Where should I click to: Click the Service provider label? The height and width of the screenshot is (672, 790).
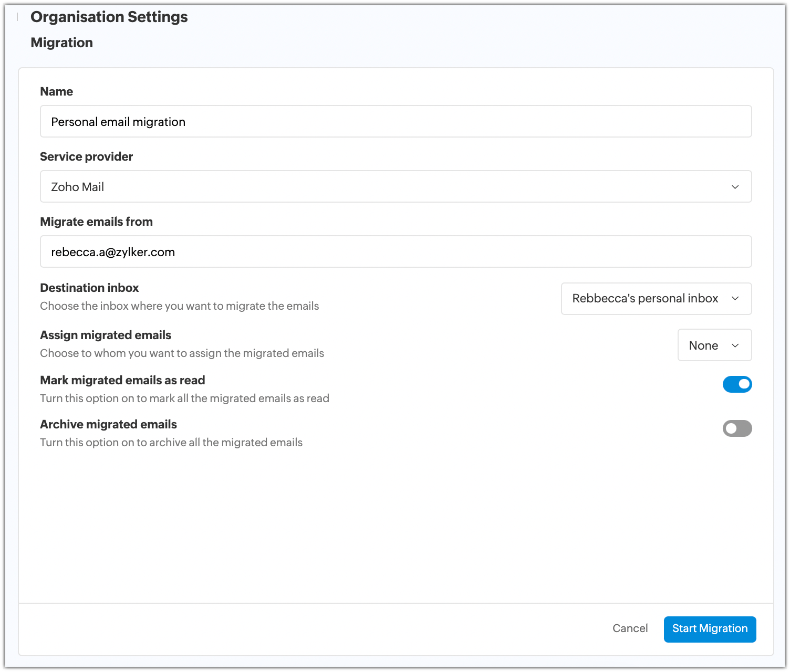(86, 156)
